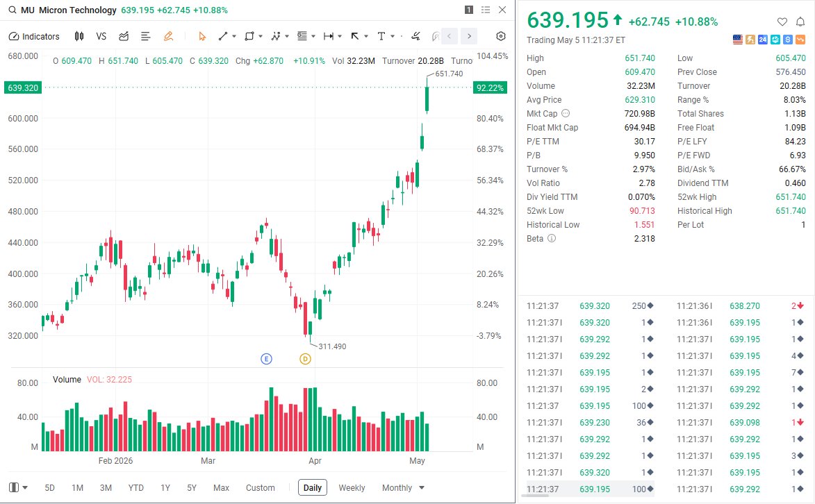Select the wave pattern drawing tool
Viewport: 815px width, 504px height.
pyautogui.click(x=276, y=36)
